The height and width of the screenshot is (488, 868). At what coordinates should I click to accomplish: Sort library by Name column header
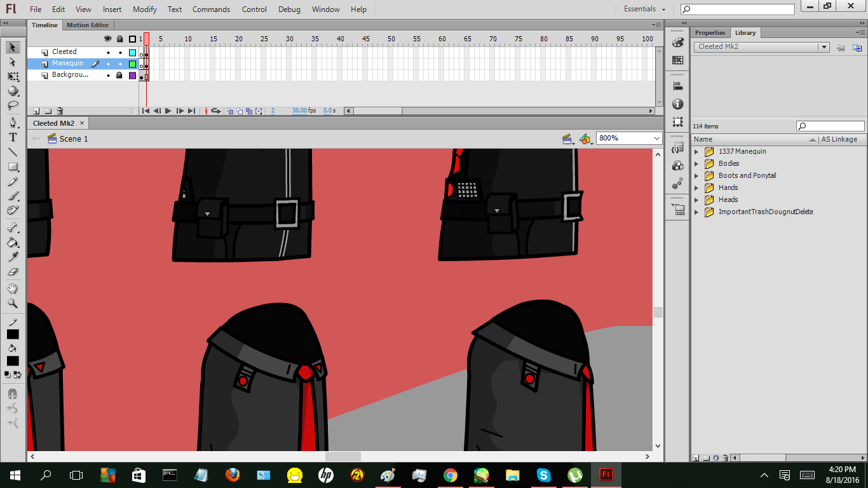[x=754, y=139]
